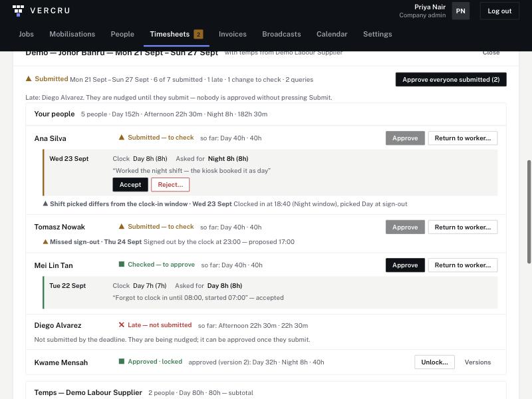Viewport: 532px width, 399px height.
Task: Click the Shift picked differs warning icon
Action: click(x=45, y=203)
